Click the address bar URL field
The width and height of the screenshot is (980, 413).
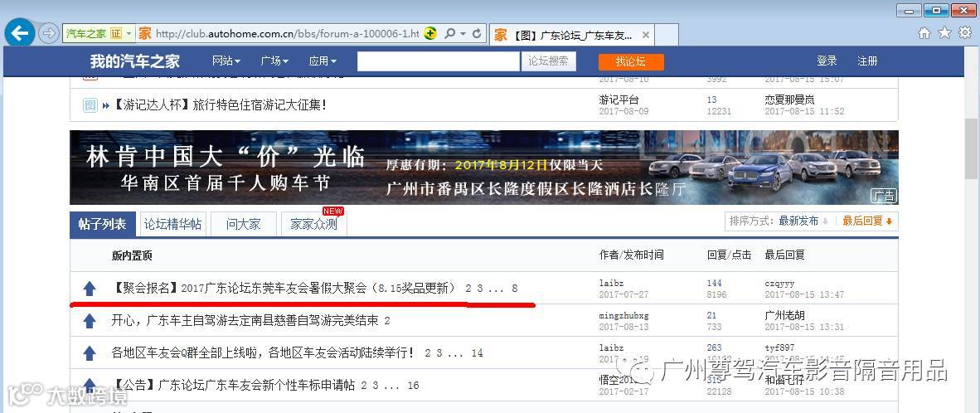[287, 34]
